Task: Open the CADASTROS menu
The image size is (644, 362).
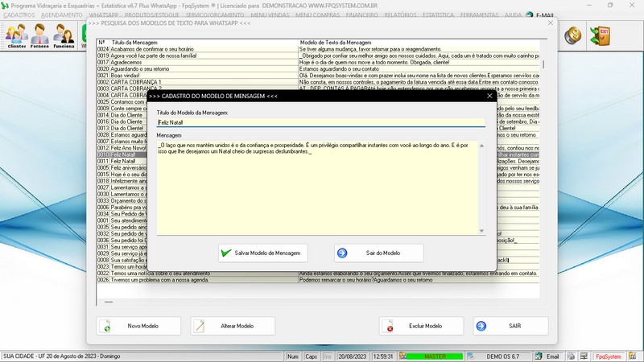Action: (x=19, y=15)
